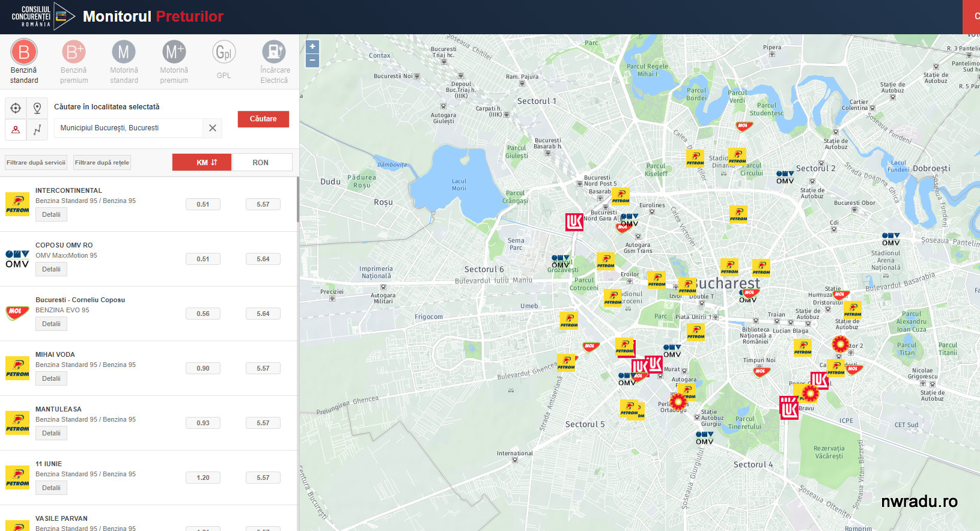Open Detalii for 11 IUNIE station
Image resolution: width=980 pixels, height=531 pixels.
pos(51,488)
